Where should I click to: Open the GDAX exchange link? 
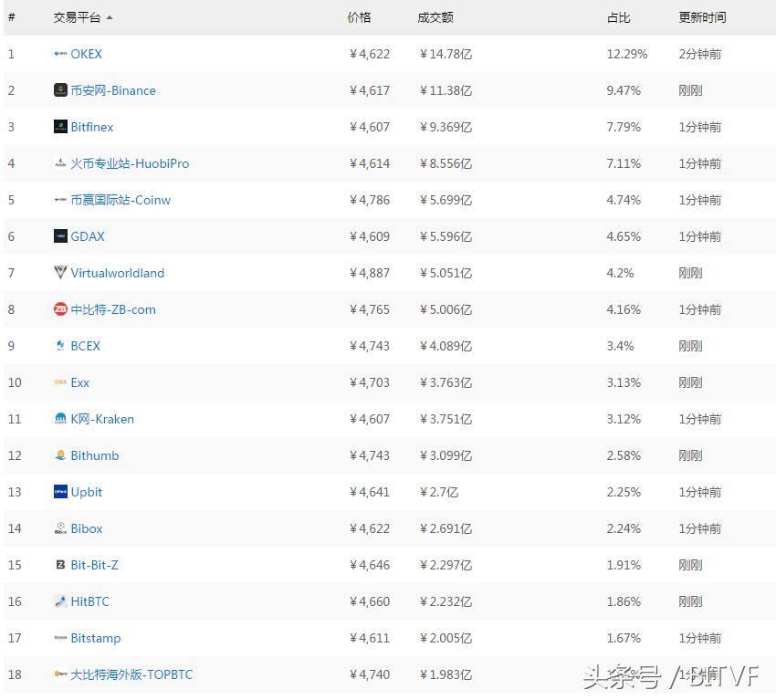[88, 236]
